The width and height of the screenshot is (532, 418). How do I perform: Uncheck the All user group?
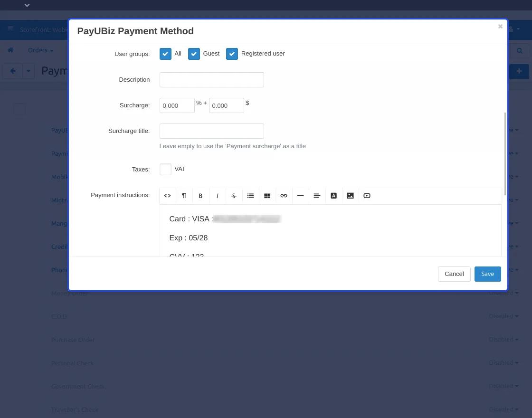[165, 54]
